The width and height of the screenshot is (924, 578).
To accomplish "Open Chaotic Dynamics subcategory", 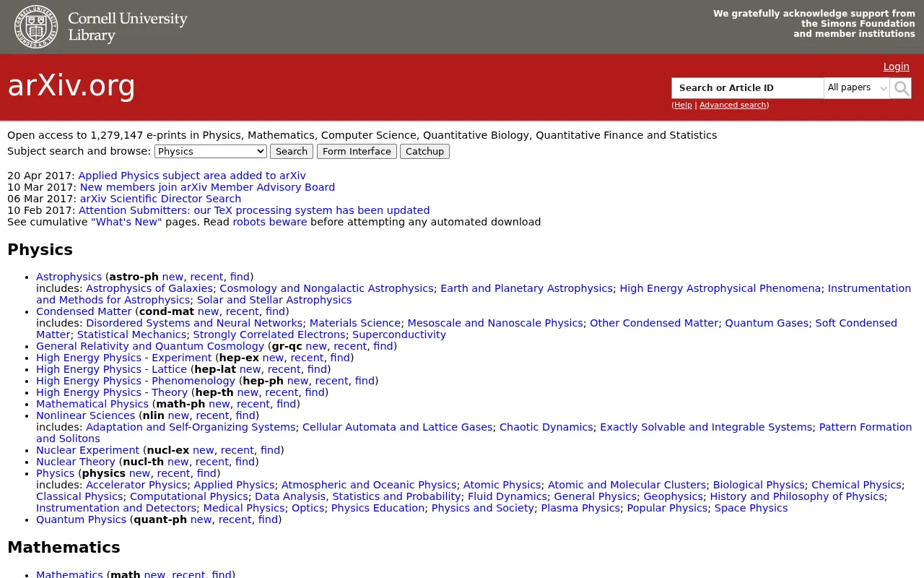I will pos(546,427).
